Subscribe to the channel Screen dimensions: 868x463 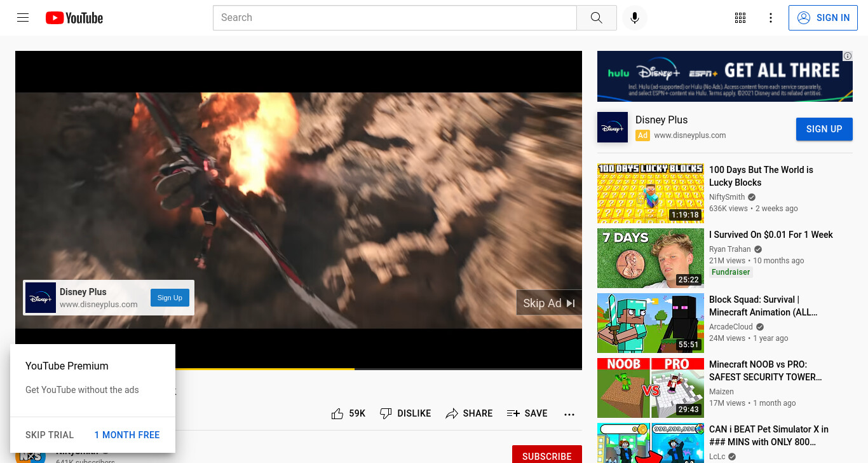(x=546, y=455)
